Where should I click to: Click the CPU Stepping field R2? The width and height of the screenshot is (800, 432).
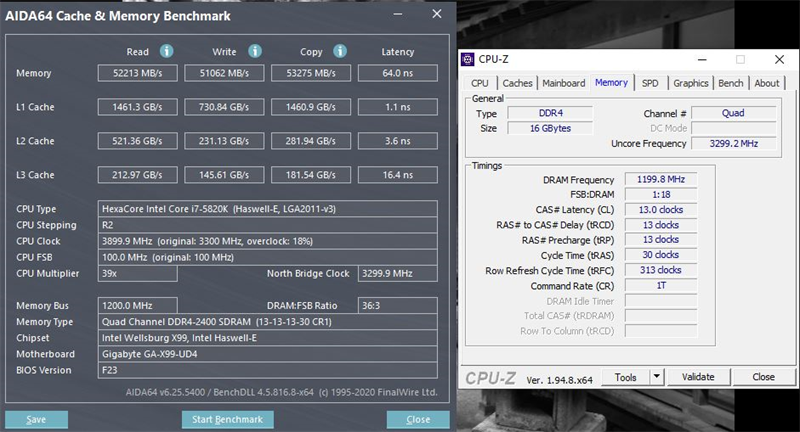[x=267, y=225]
